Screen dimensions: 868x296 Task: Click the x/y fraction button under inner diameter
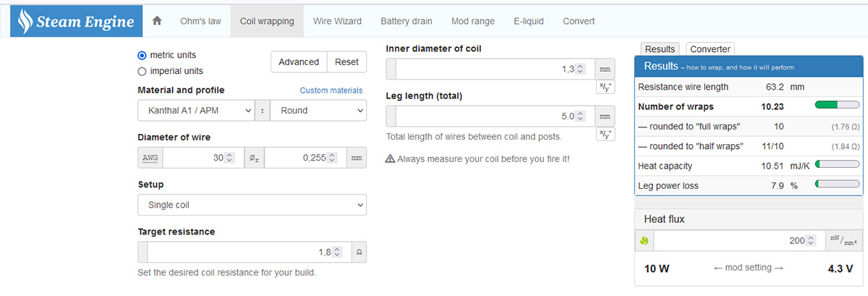(605, 87)
